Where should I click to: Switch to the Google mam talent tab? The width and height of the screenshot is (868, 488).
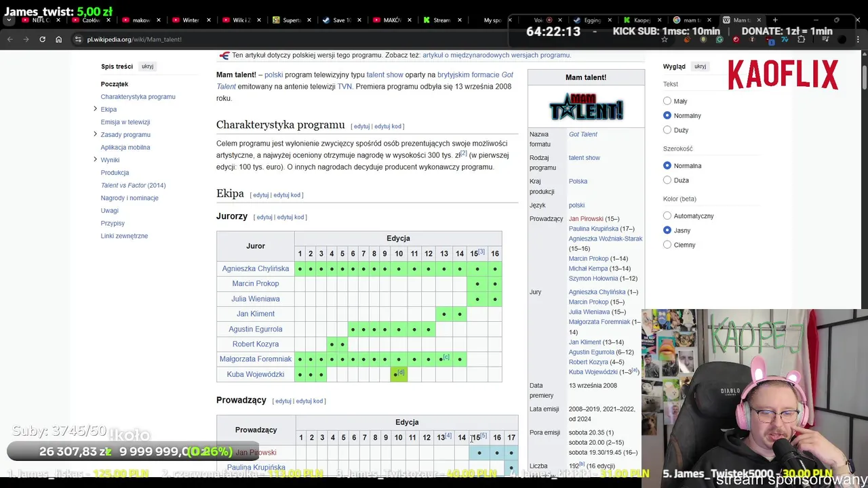[x=692, y=20]
